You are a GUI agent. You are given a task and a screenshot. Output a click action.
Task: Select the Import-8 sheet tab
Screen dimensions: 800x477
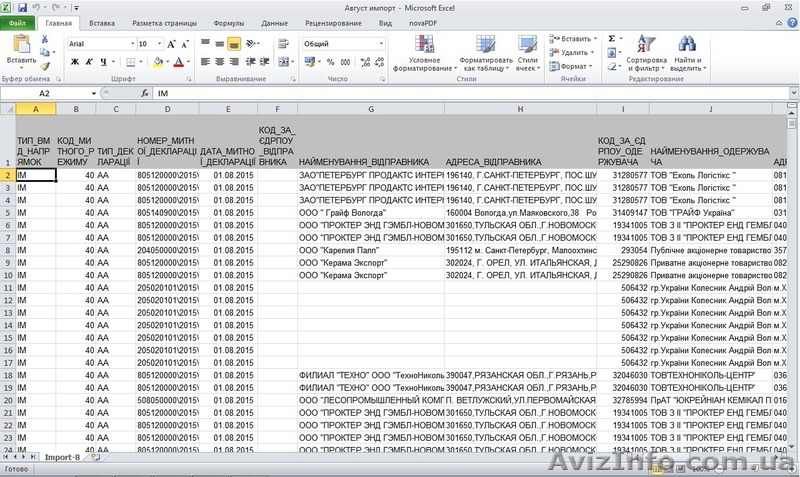tap(62, 457)
